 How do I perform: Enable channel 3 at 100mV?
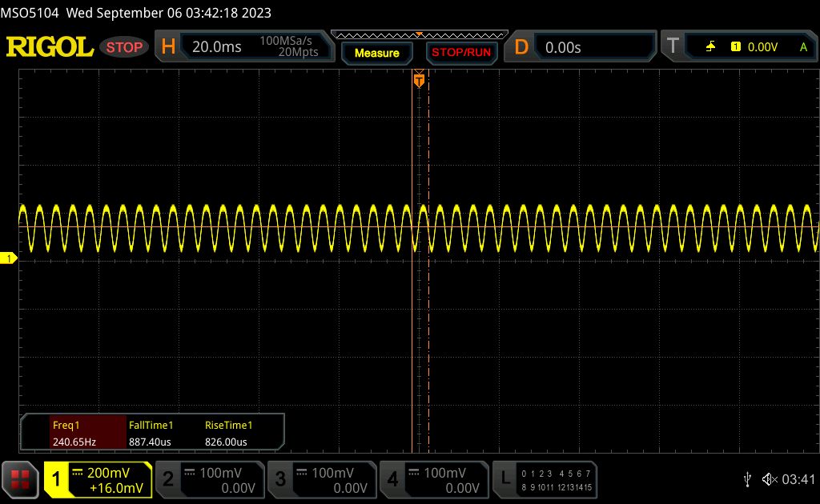(x=322, y=479)
